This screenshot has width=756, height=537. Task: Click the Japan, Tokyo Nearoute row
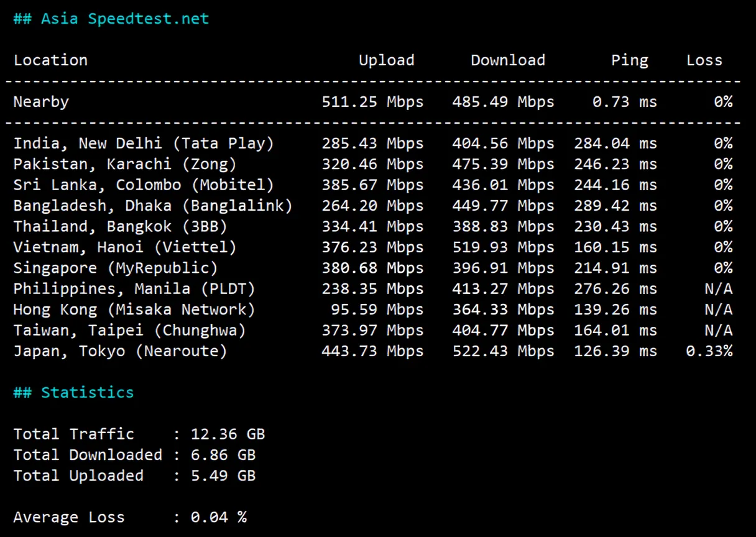(x=119, y=351)
